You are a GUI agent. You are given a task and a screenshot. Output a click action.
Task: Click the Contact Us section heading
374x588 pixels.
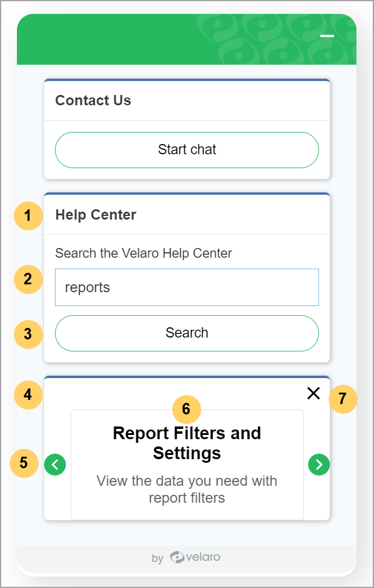[93, 100]
